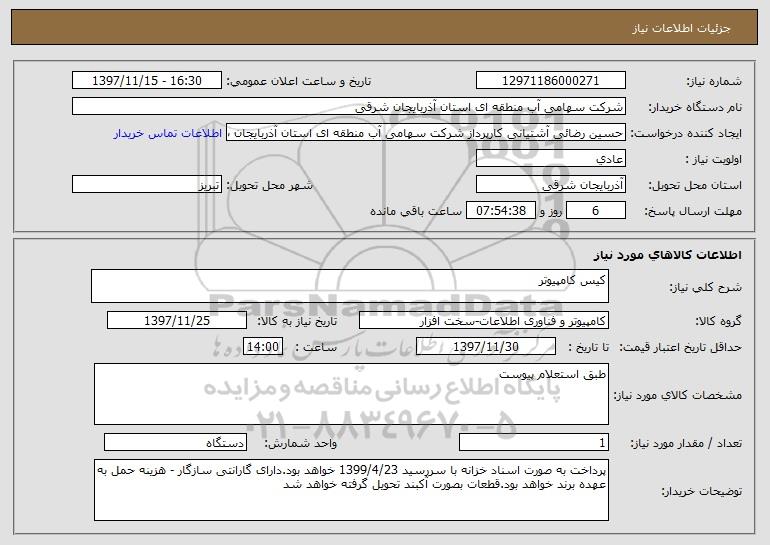The width and height of the screenshot is (770, 545).
Task: Click the استان محل تحویل label
Action: (x=695, y=186)
